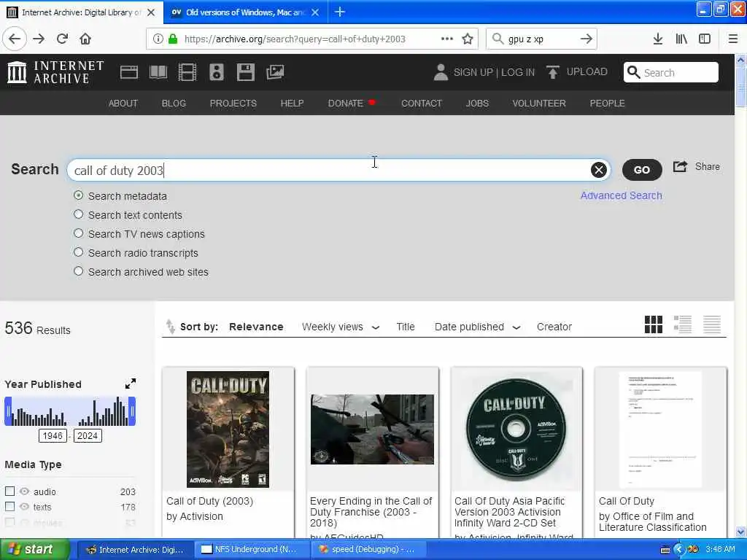This screenshot has width=747, height=560.
Task: Click the LOG IN link
Action: [518, 72]
